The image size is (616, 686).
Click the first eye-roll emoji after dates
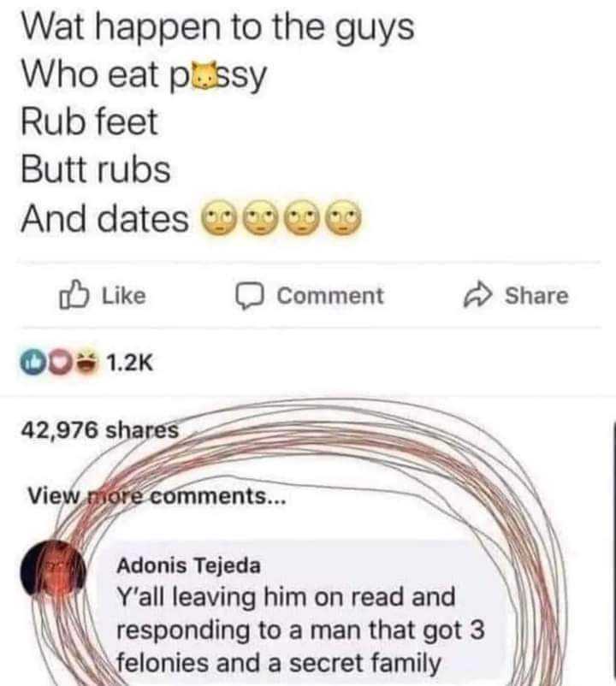coord(217,217)
